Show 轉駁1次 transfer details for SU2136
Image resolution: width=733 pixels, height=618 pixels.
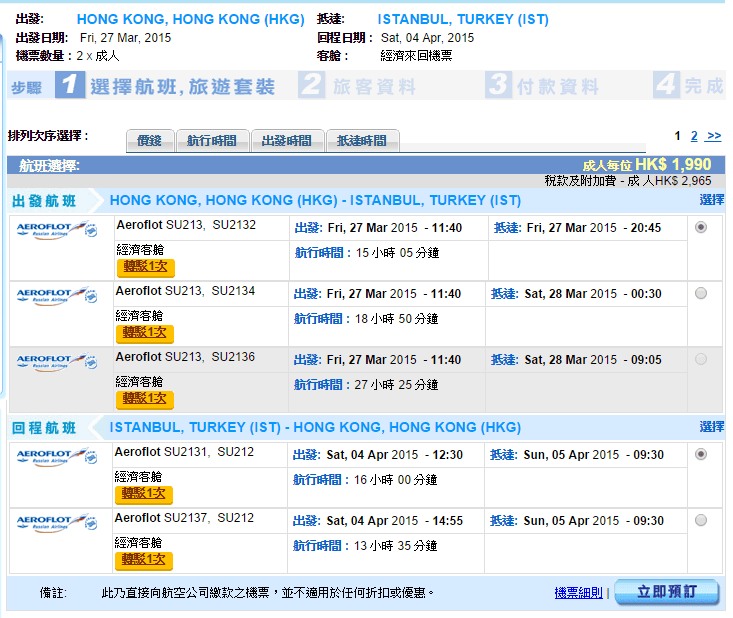(x=144, y=399)
